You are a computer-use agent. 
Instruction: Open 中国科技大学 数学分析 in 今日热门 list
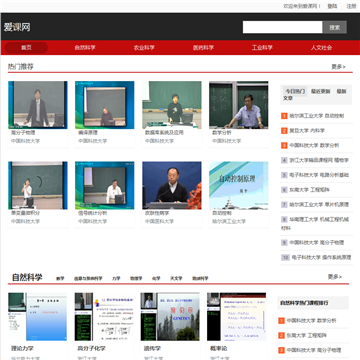(314, 145)
